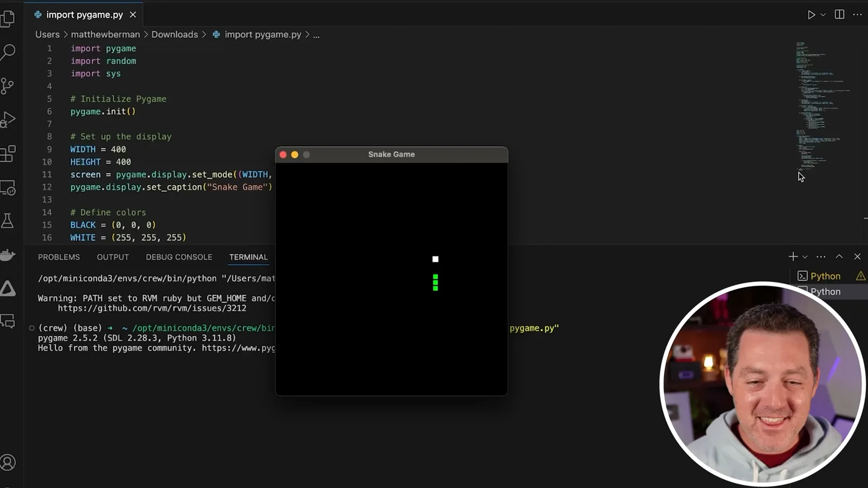Open the run button dropdown arrow
This screenshot has width=868, height=488.
pyautogui.click(x=823, y=15)
